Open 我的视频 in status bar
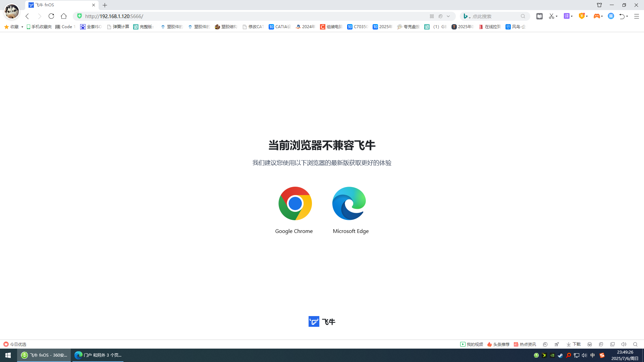644x362 pixels. [472, 344]
